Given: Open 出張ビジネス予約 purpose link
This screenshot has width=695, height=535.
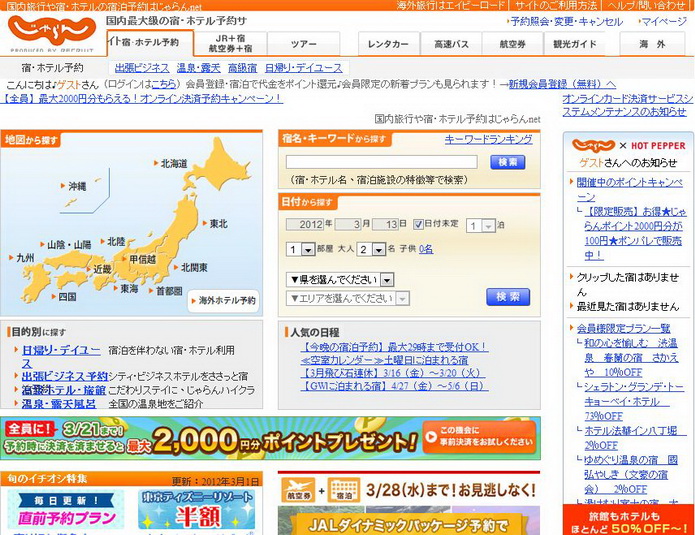Looking at the screenshot, I should click(65, 376).
